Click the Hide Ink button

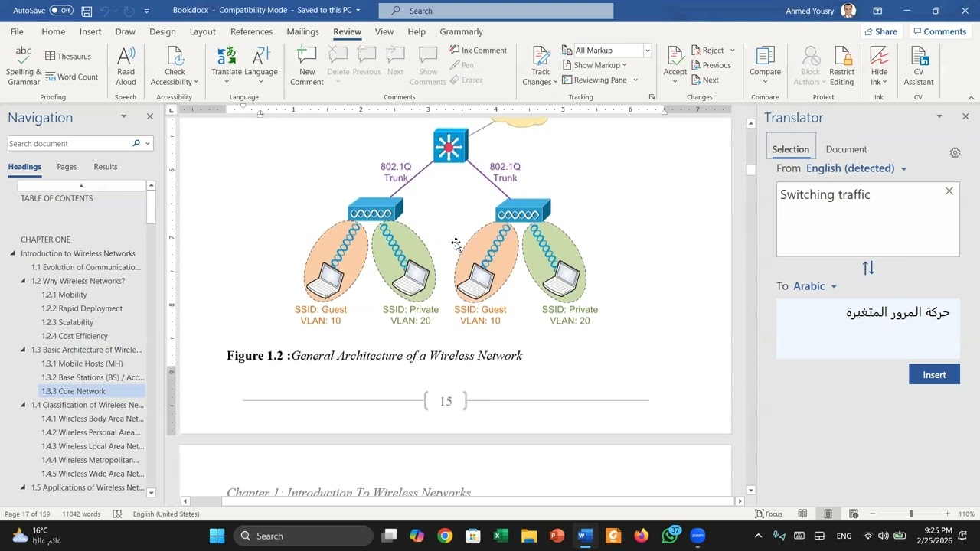(879, 66)
